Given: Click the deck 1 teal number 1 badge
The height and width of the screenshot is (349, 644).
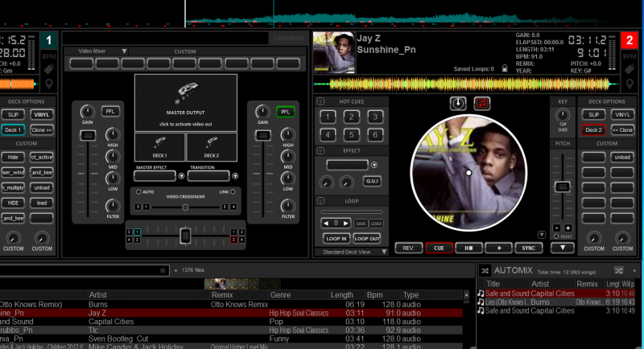Looking at the screenshot, I should pyautogui.click(x=49, y=40).
